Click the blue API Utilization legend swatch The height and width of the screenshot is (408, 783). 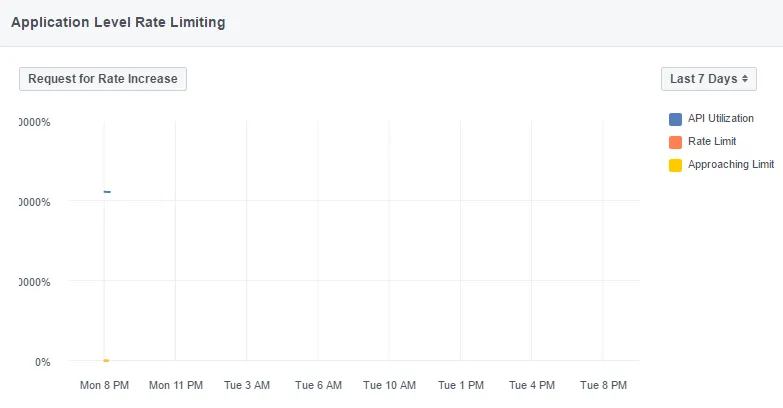675,119
